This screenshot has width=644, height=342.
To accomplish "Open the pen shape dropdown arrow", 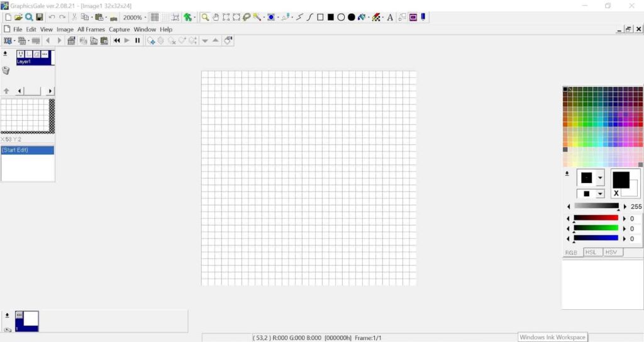I will pyautogui.click(x=600, y=178).
